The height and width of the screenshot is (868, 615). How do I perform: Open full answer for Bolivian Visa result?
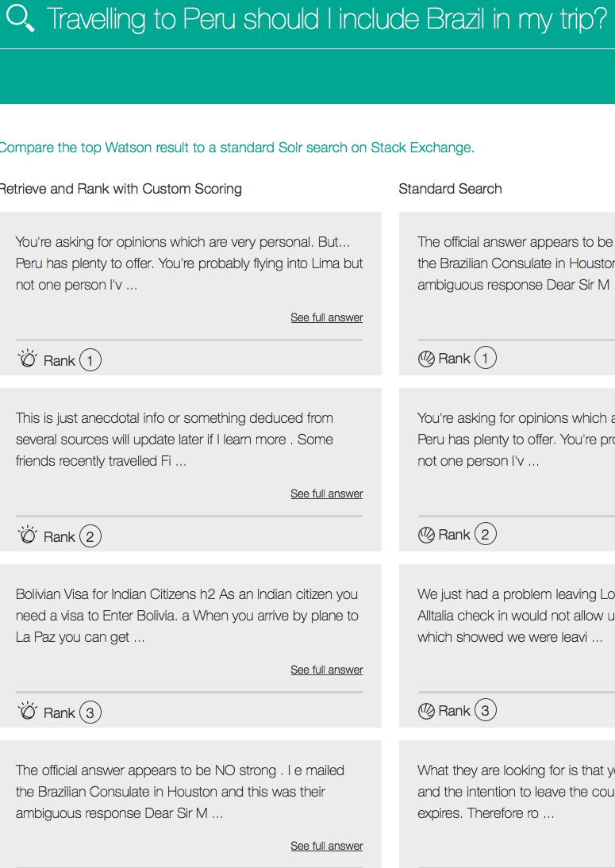click(x=327, y=670)
